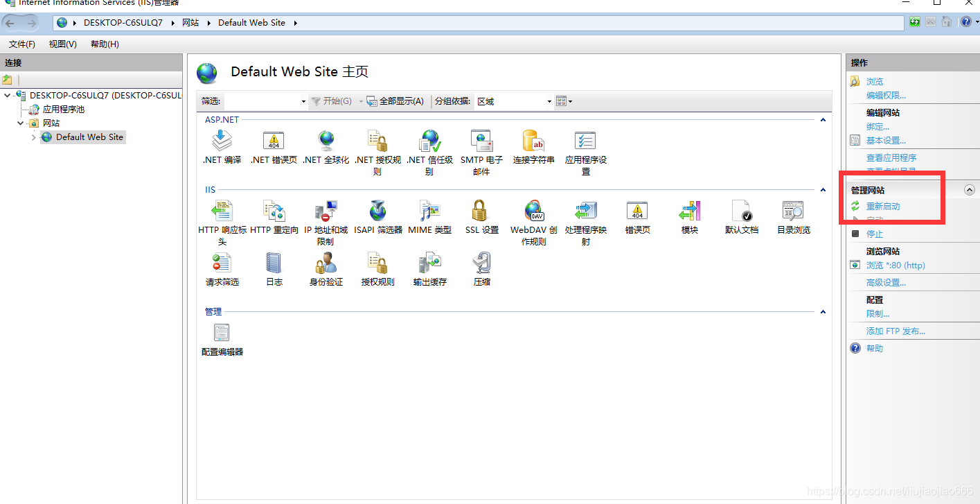The height and width of the screenshot is (504, 980).
Task: Open 默认文档 feature
Action: (742, 217)
